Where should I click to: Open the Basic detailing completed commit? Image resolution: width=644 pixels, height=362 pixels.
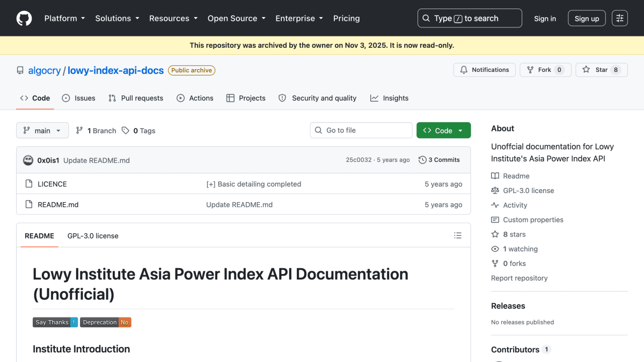(x=253, y=184)
